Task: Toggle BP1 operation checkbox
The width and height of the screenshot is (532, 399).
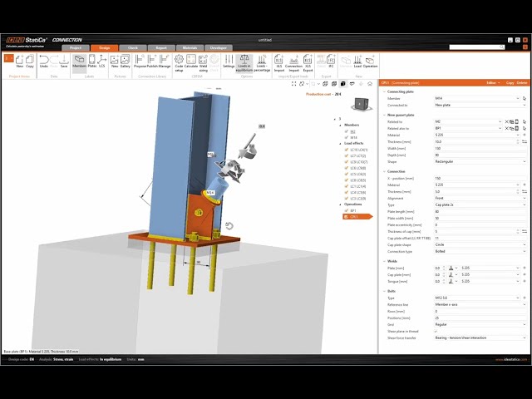Action: tap(347, 210)
